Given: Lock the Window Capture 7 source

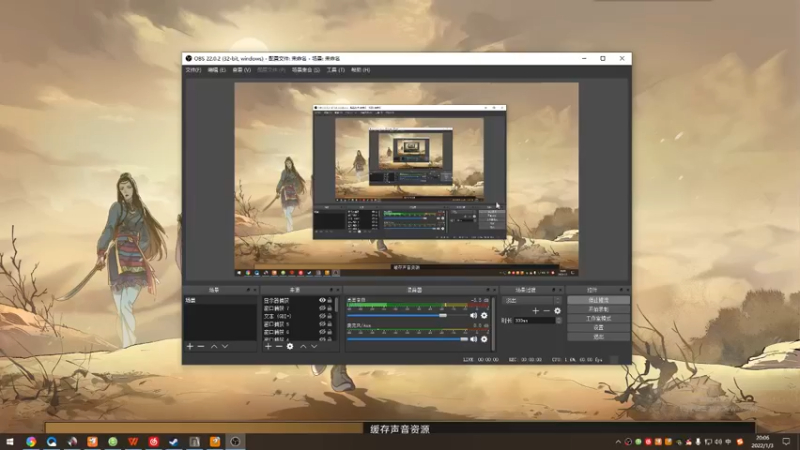Looking at the screenshot, I should click(x=330, y=308).
